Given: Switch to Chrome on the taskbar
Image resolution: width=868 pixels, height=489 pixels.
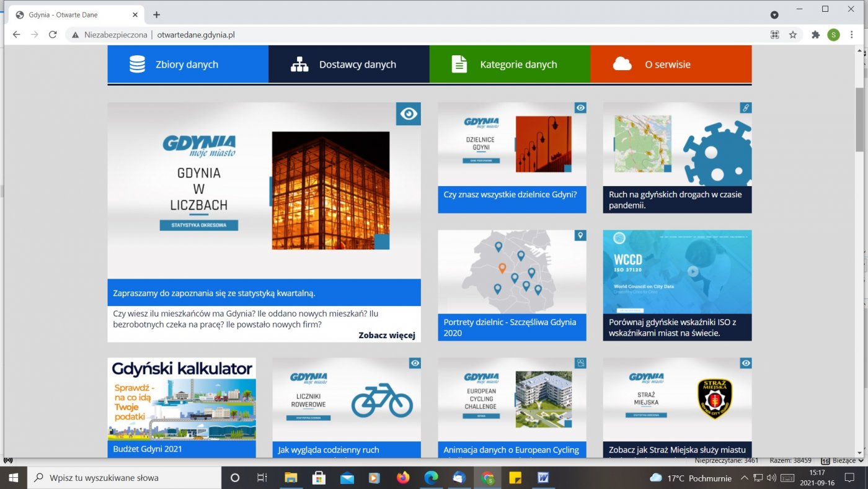Looking at the screenshot, I should (487, 478).
